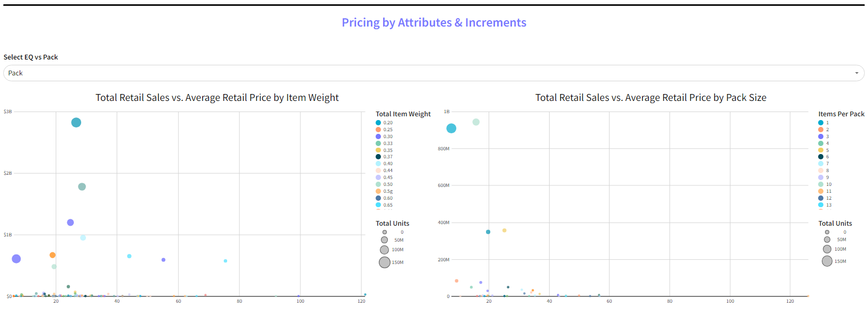
Task: Toggle the 0.20 item weight legend entry
Action: (388, 123)
